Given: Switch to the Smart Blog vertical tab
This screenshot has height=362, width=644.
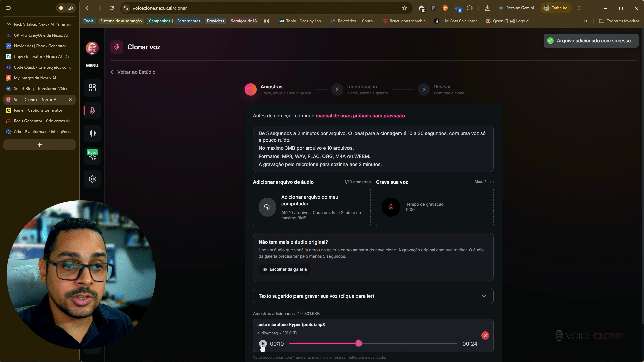Looking at the screenshot, I should tap(40, 89).
